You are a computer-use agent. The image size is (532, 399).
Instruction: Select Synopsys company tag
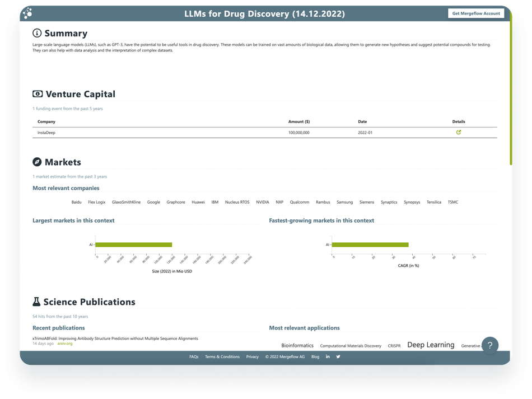(x=412, y=202)
